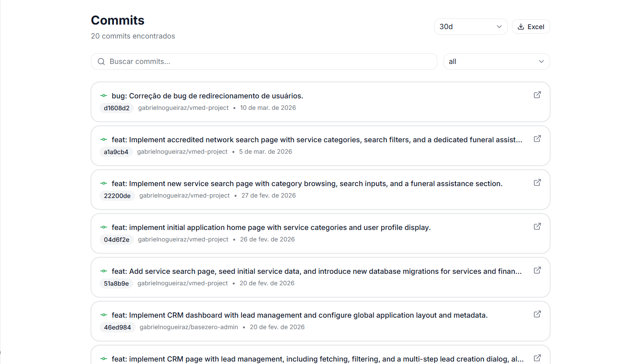The image size is (637, 364).
Task: Click the commit icon beside the CRM page commit
Action: pos(104,358)
